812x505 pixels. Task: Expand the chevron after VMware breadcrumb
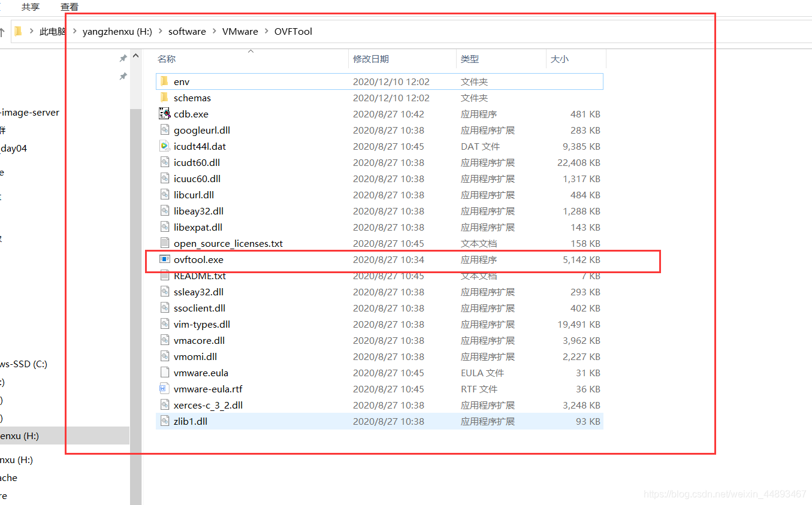267,31
